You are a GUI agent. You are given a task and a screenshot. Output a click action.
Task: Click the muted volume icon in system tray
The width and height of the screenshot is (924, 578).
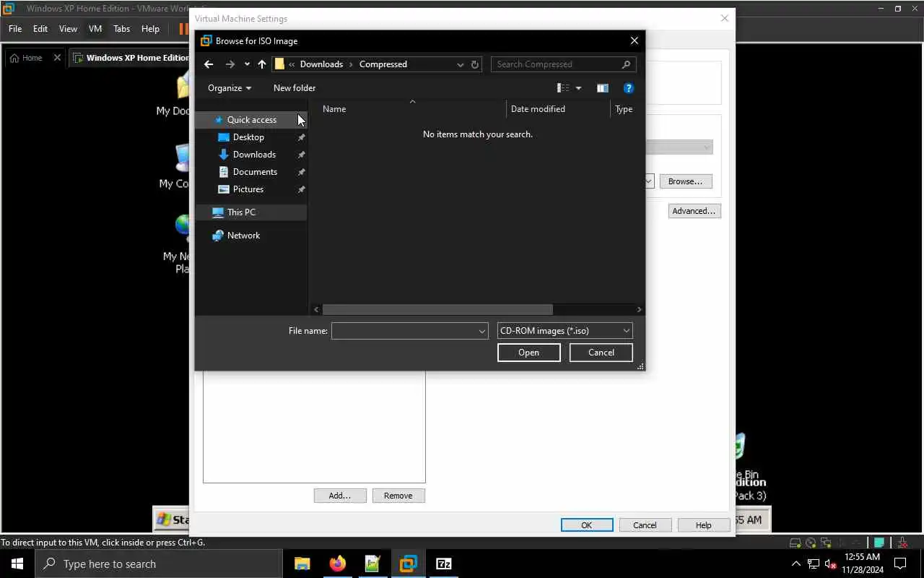[830, 564]
